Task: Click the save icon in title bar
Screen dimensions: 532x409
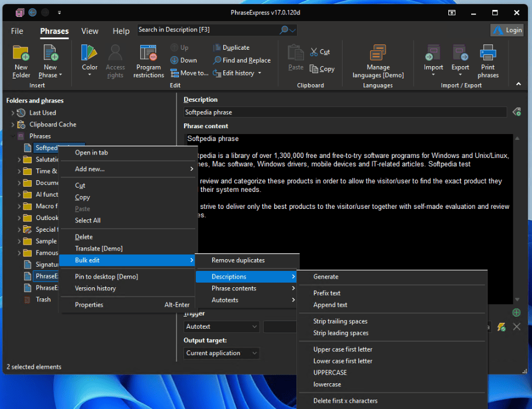Action: [x=20, y=12]
